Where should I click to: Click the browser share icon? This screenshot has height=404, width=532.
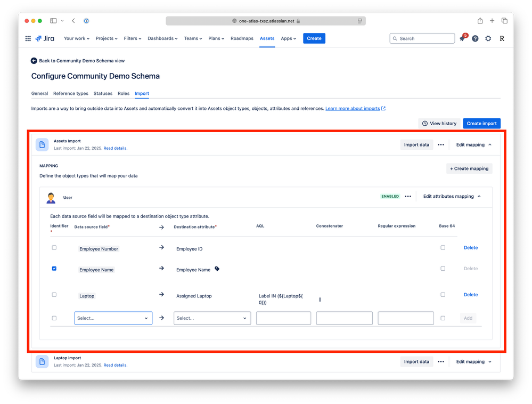tap(480, 21)
